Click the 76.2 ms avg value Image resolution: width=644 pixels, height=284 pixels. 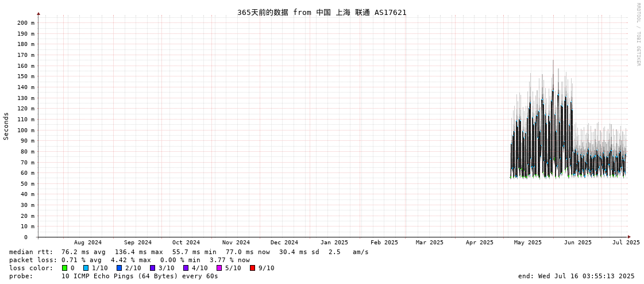(x=83, y=252)
